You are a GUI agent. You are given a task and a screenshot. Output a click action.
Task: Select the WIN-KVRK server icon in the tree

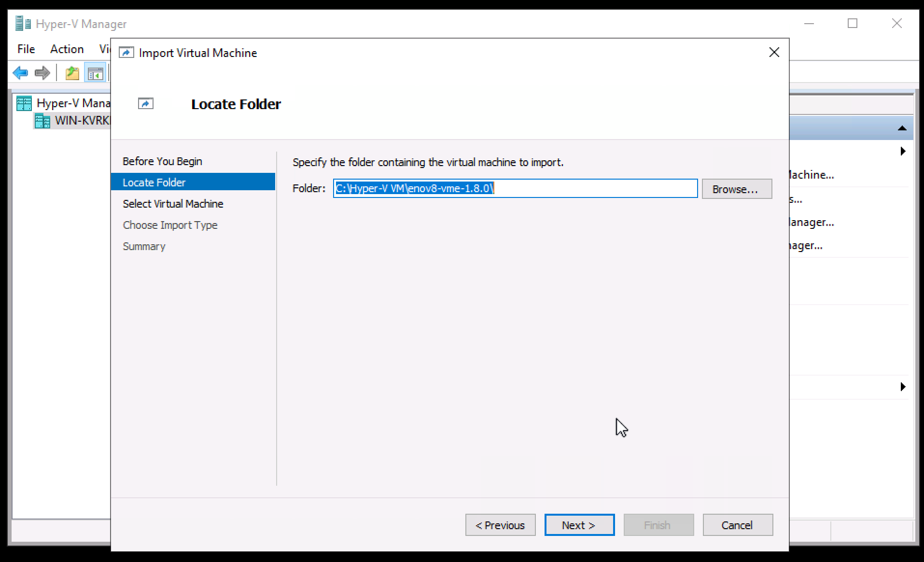coord(42,121)
